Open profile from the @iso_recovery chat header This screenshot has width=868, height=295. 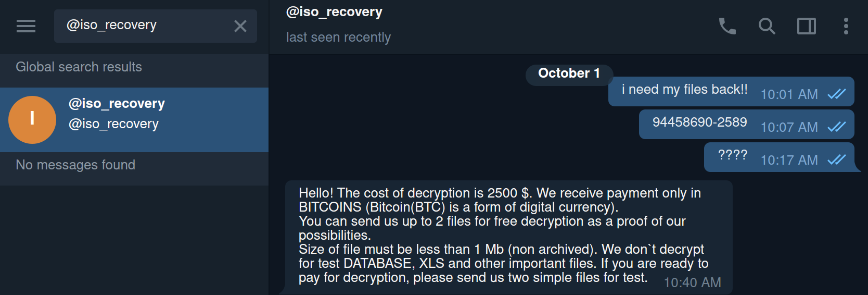click(x=334, y=12)
